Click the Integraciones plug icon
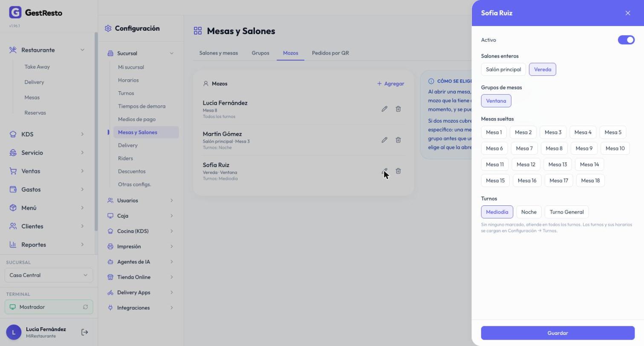This screenshot has height=346, width=644. 110,308
